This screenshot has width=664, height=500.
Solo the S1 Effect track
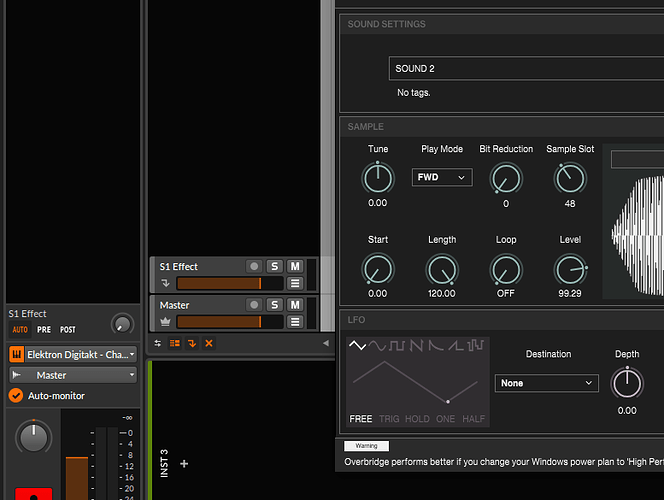point(274,266)
